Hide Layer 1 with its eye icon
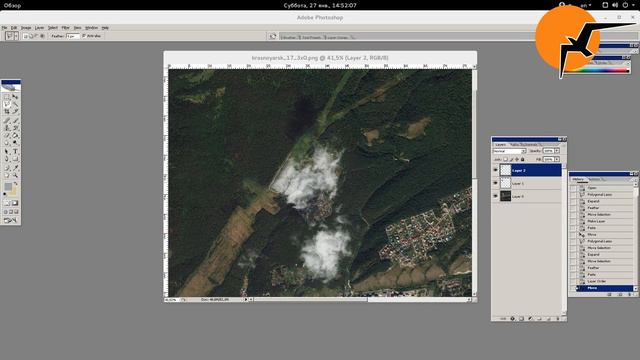 point(496,183)
